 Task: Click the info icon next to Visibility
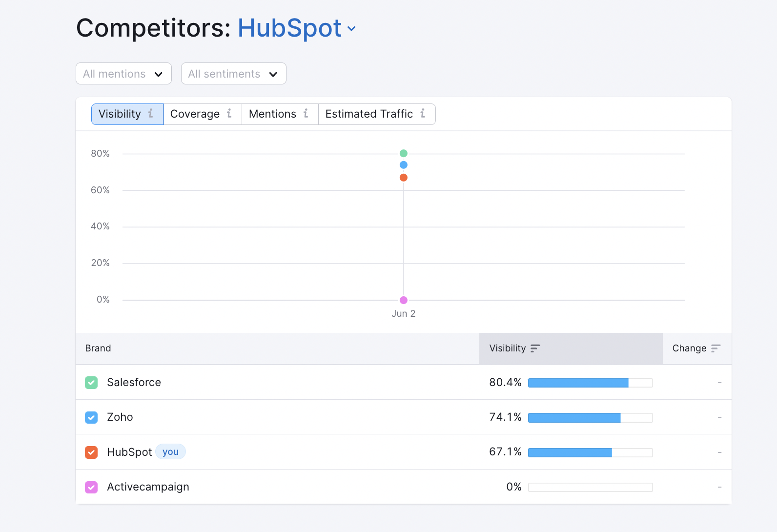[151, 114]
